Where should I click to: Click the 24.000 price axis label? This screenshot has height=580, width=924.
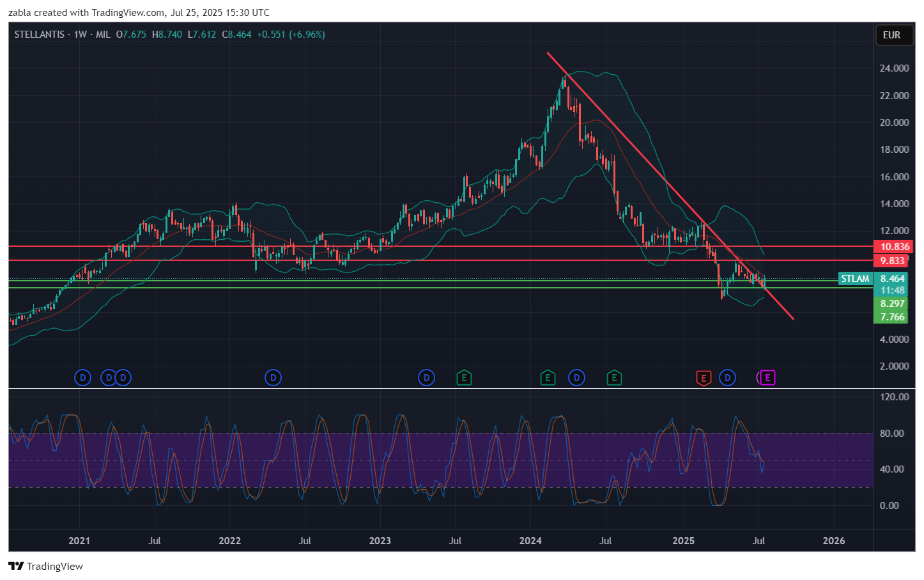(x=894, y=68)
